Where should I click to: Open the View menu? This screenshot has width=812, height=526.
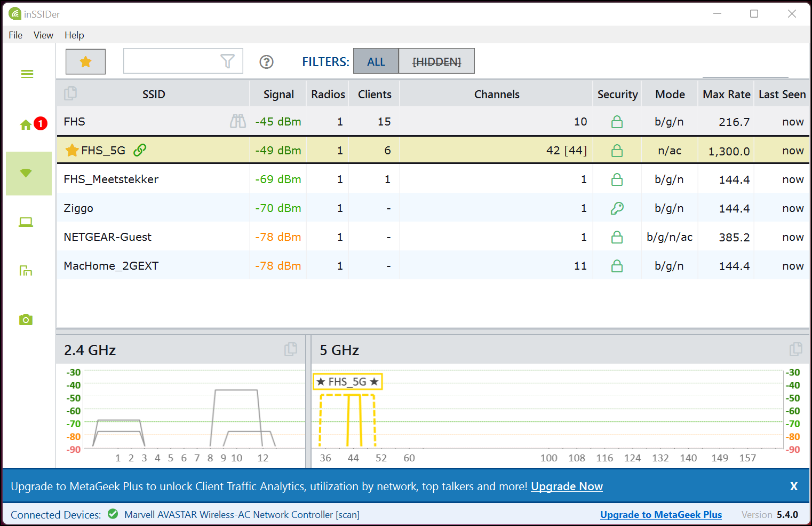point(43,35)
